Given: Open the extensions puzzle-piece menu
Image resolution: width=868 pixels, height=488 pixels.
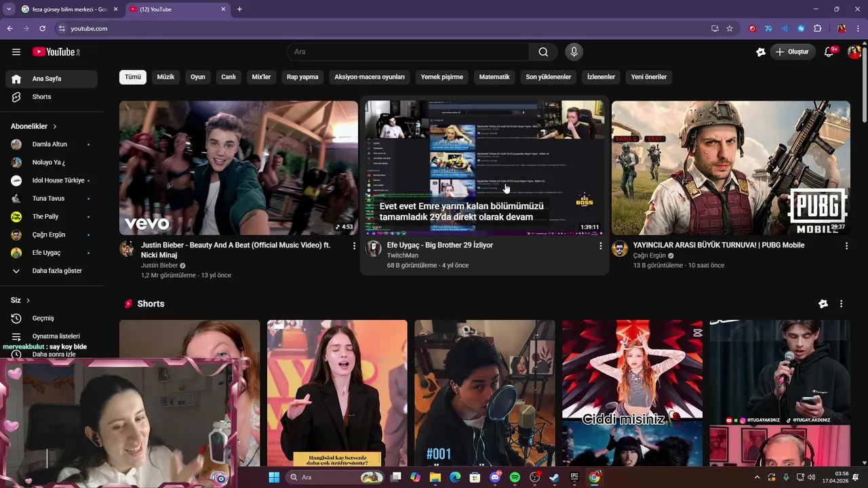Looking at the screenshot, I should [817, 28].
